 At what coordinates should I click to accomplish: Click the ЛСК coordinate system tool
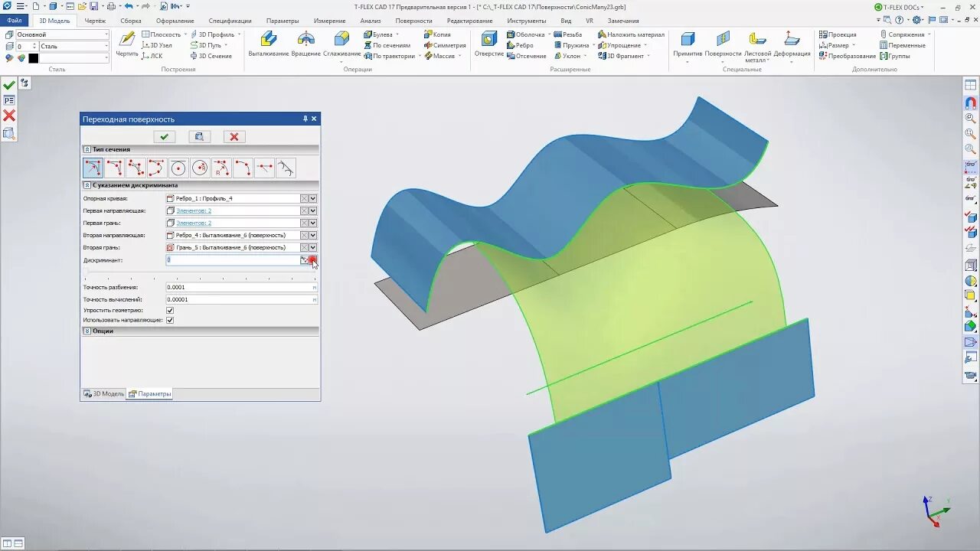click(152, 56)
